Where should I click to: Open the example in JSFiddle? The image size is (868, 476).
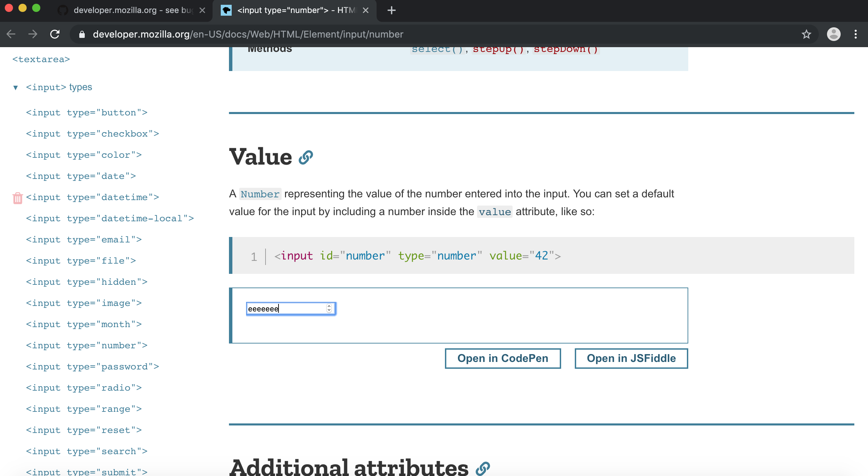pyautogui.click(x=631, y=358)
